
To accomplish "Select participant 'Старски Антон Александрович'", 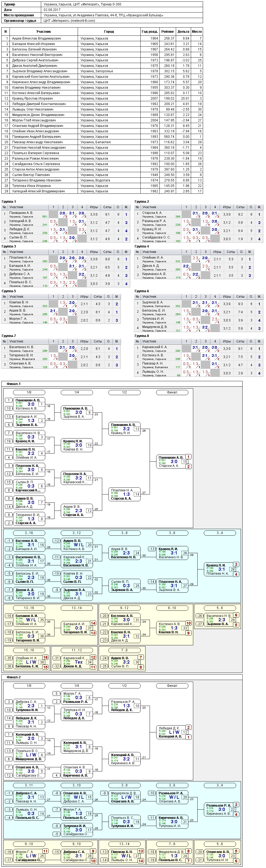I will pyautogui.click(x=36, y=169).
